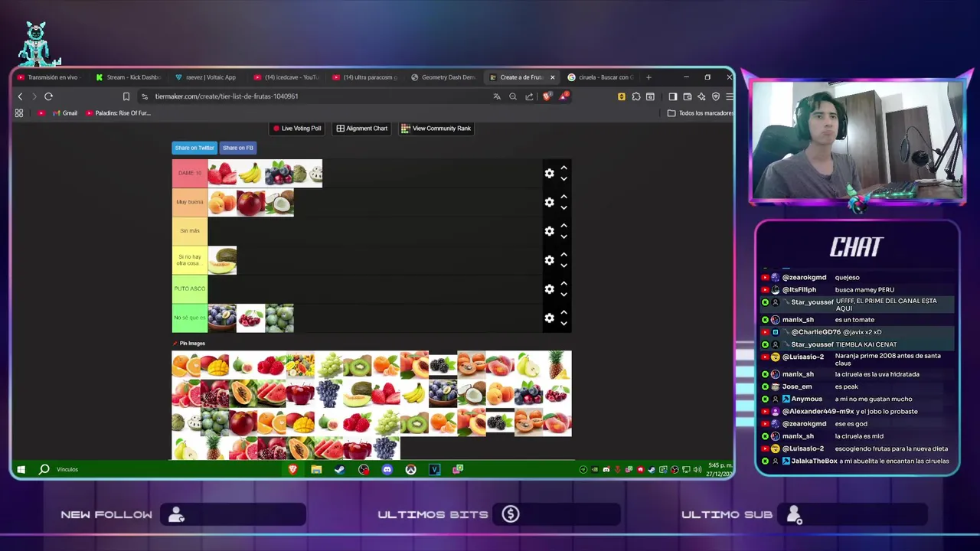This screenshot has height=551, width=980.
Task: Move Si no hay otra cosa tier up
Action: [563, 254]
